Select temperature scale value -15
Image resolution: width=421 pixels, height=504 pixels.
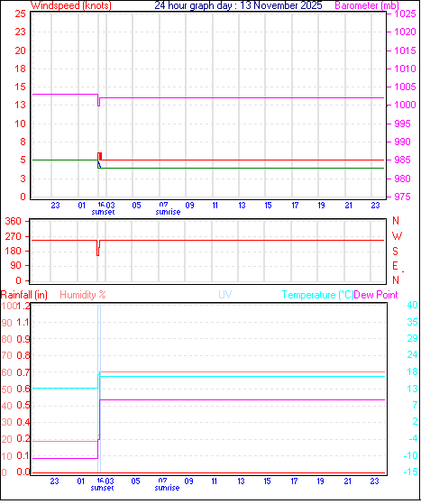point(411,472)
